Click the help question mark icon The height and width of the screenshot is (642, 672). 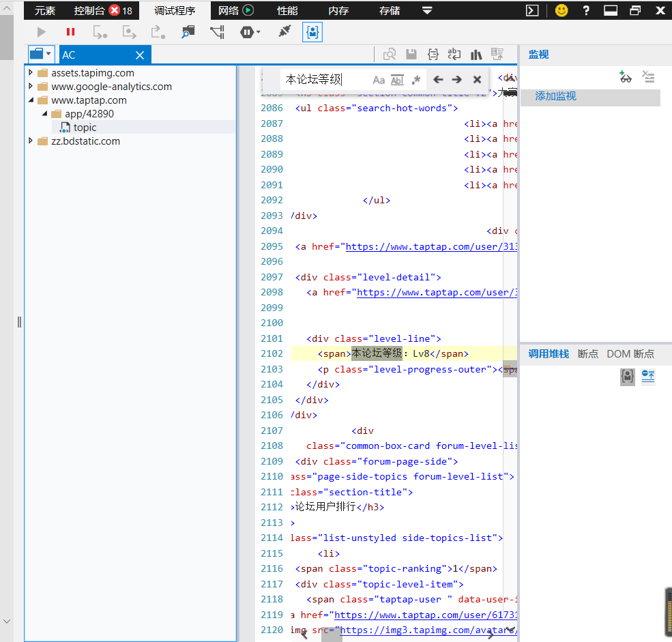pos(586,10)
